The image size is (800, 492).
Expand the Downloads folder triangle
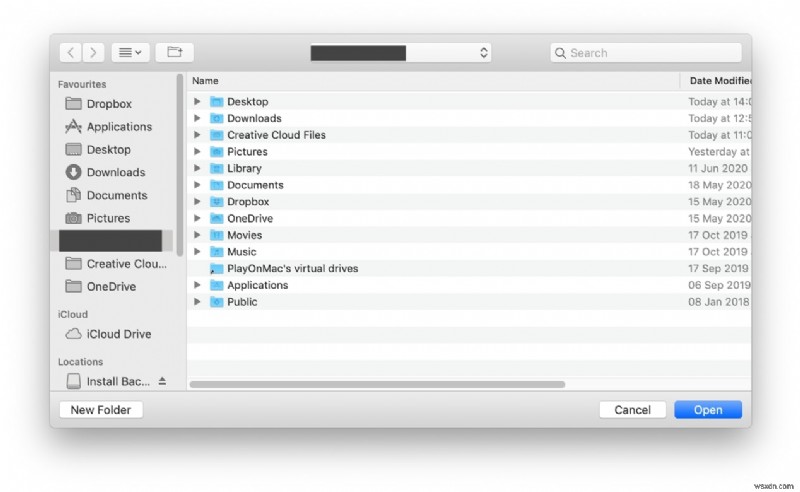(197, 118)
